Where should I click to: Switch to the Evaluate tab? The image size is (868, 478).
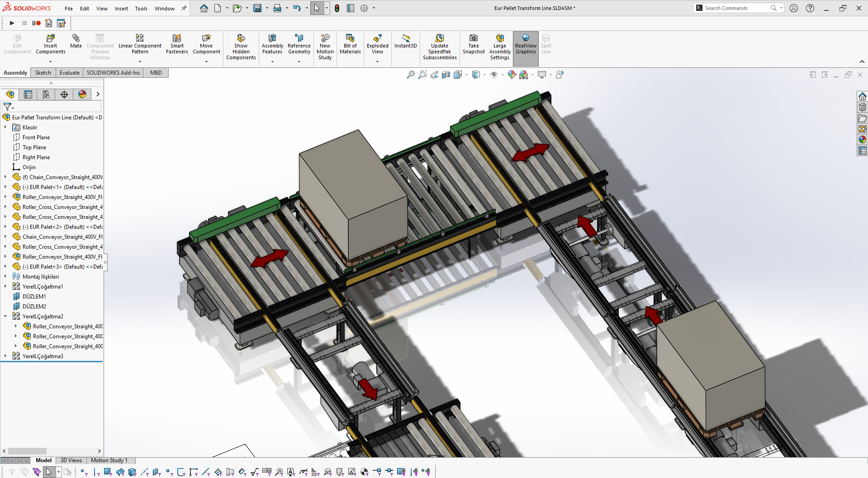pyautogui.click(x=69, y=73)
